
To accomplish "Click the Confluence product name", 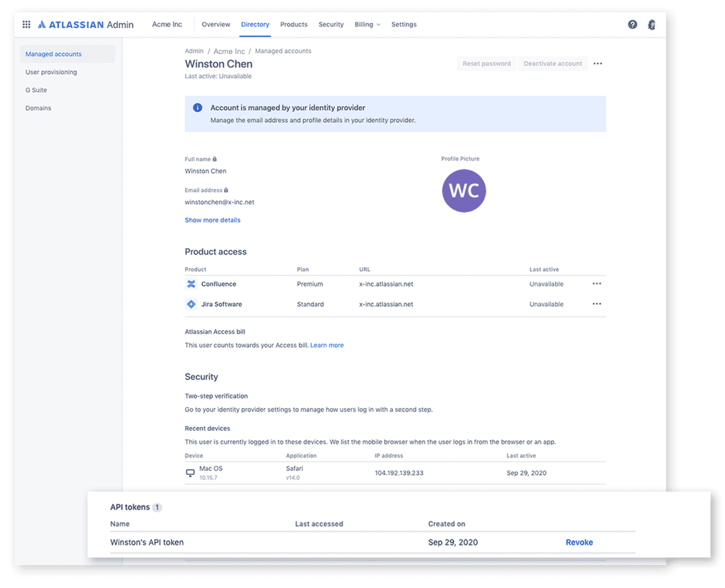I will click(x=219, y=284).
